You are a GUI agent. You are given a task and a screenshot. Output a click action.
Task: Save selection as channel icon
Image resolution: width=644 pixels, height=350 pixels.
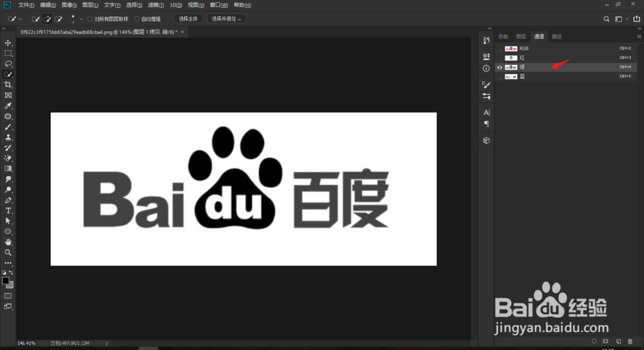point(605,342)
